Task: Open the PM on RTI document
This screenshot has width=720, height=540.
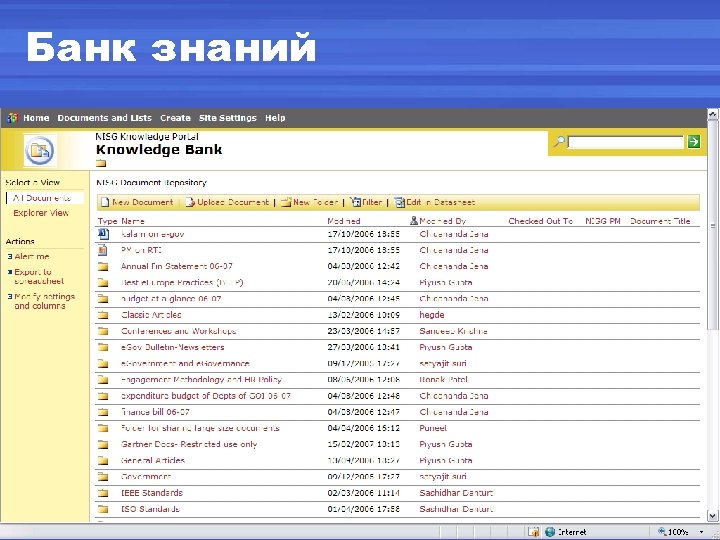Action: [141, 250]
